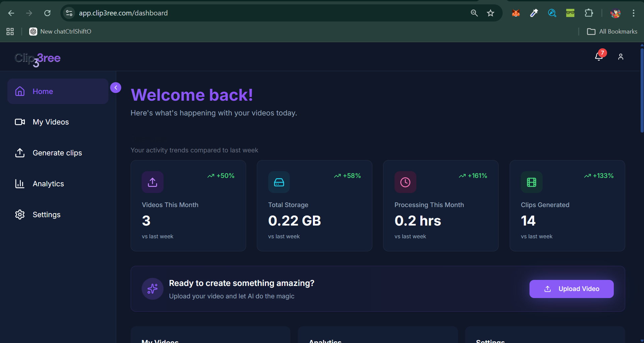Click the Total Storage stat card

tap(314, 205)
